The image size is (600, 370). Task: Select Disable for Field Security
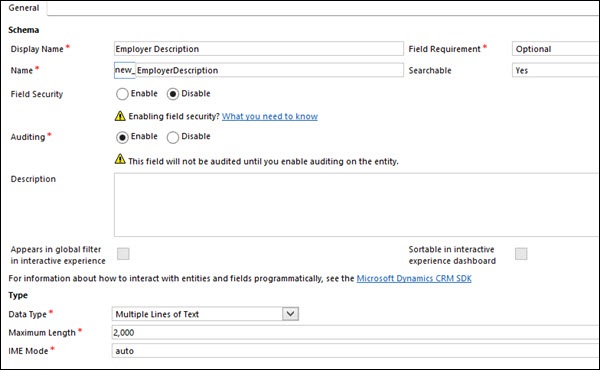tap(173, 94)
